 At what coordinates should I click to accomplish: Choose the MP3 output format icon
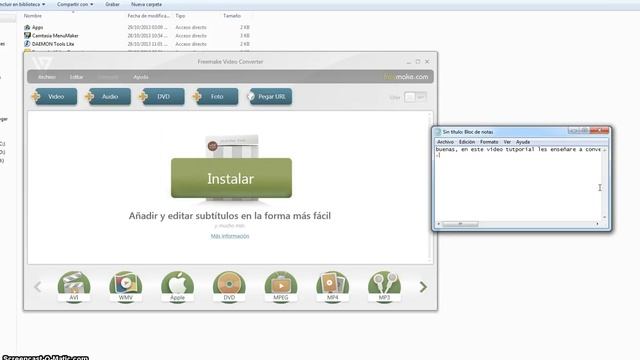coord(384,287)
